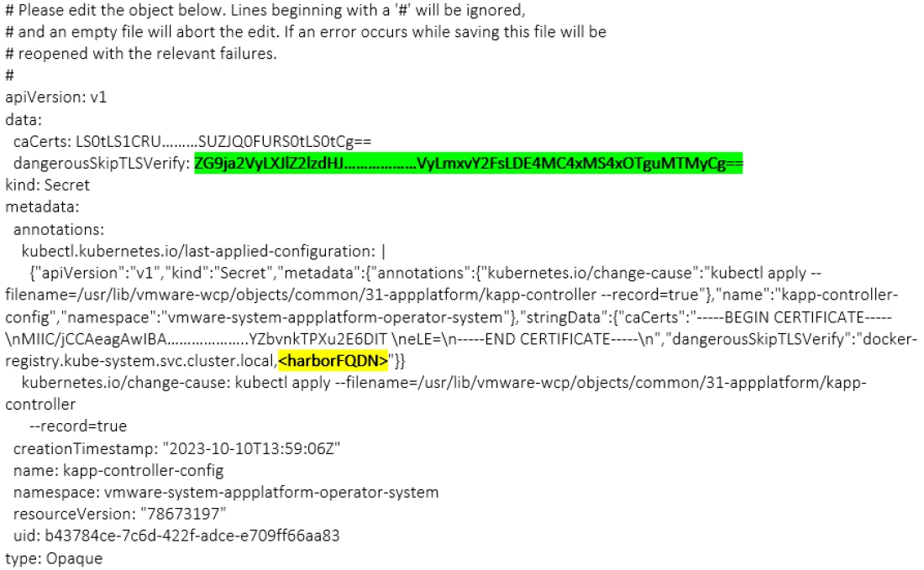
Task: Click the --record=true continuation line
Action: 78,426
